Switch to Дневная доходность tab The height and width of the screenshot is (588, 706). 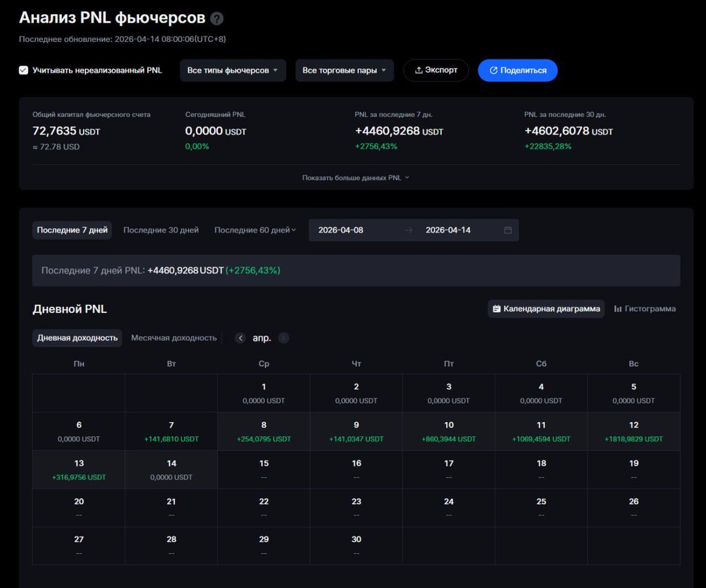click(77, 338)
